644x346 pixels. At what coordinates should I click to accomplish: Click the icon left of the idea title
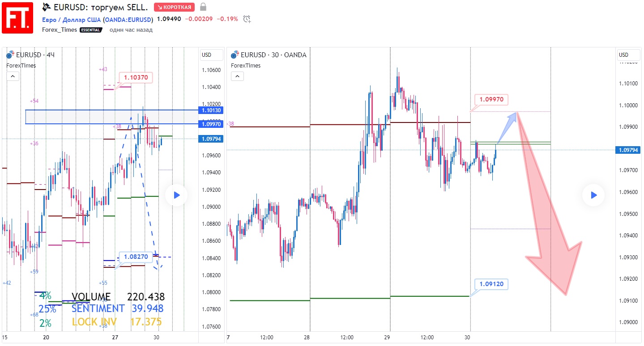click(x=46, y=7)
